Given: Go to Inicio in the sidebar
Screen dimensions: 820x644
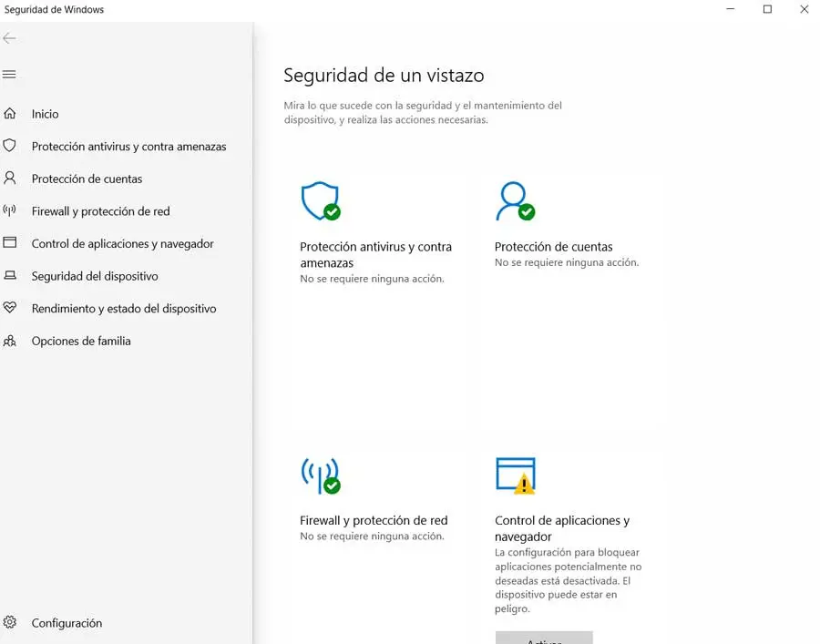Looking at the screenshot, I should click(45, 114).
